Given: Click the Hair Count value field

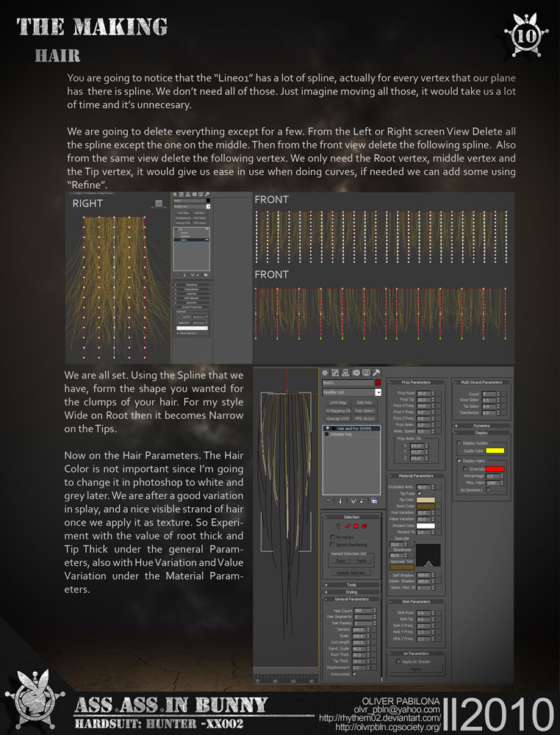Looking at the screenshot, I should [x=363, y=611].
